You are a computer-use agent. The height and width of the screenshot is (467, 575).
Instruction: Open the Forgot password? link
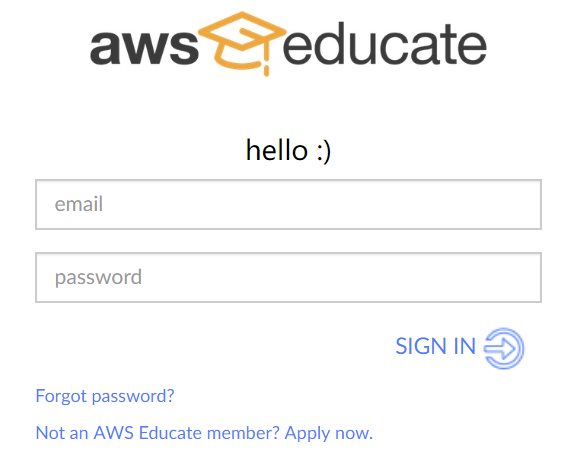[x=105, y=396]
